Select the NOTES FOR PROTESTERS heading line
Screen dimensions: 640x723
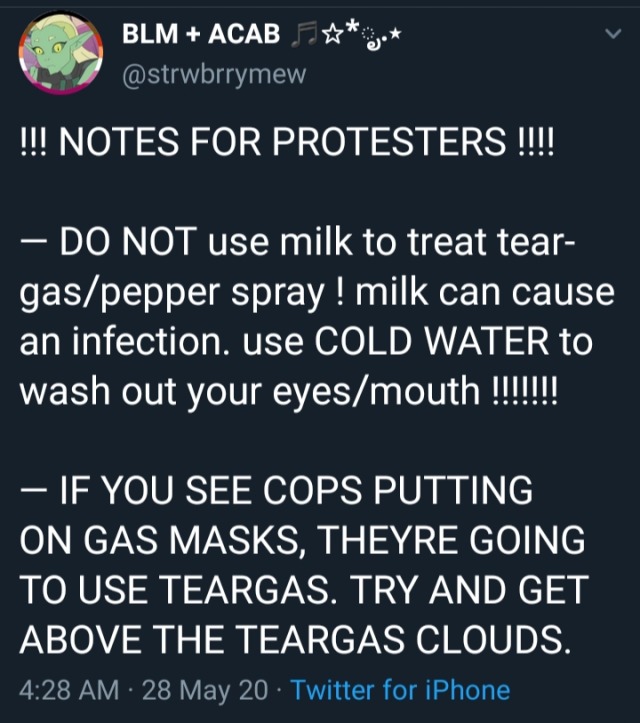[x=288, y=141]
